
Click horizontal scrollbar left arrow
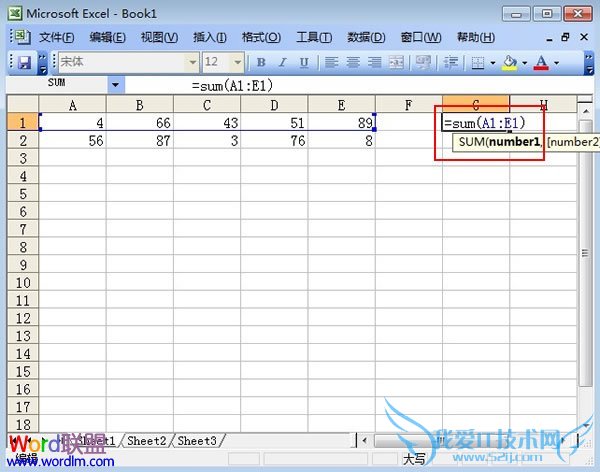[x=364, y=441]
